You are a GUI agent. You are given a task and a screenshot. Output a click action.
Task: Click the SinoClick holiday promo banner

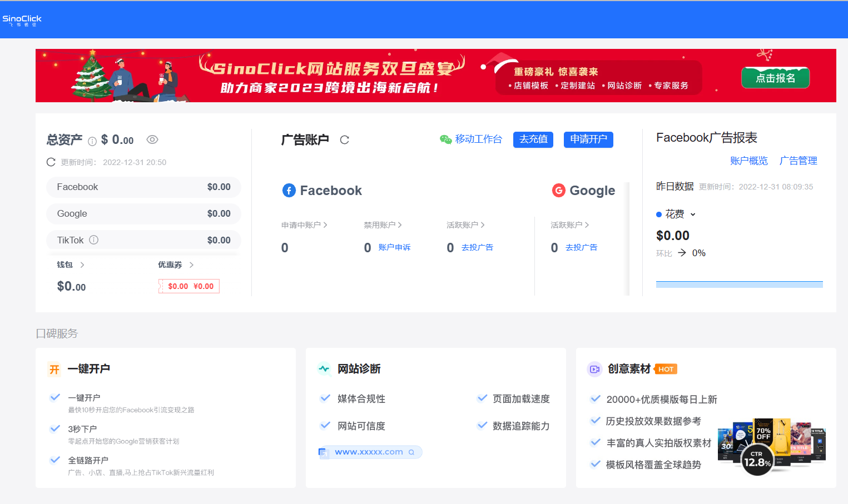(435, 76)
